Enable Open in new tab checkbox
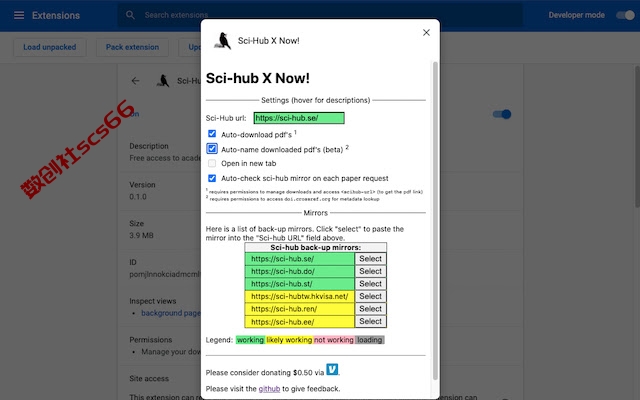 pos(212,163)
